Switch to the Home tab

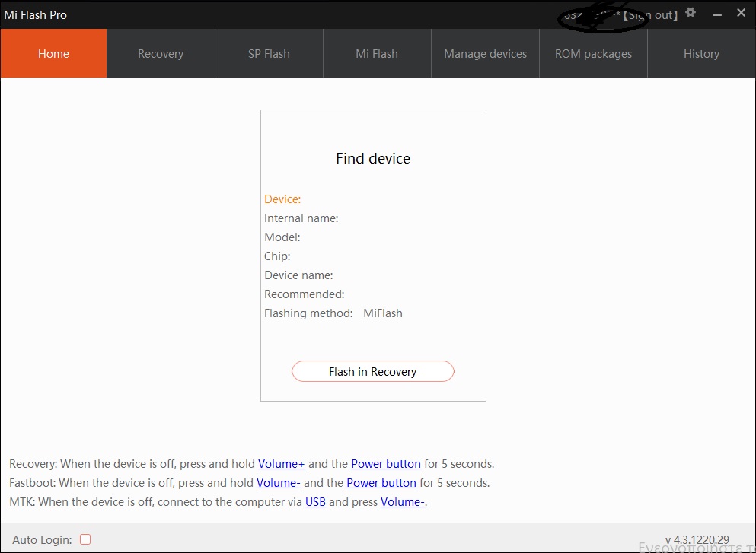coord(53,54)
